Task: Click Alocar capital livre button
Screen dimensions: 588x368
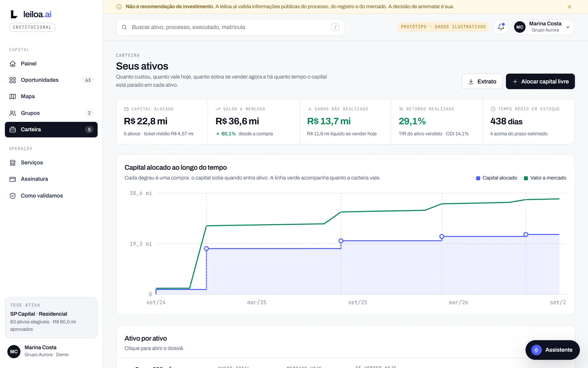Action: pyautogui.click(x=540, y=81)
